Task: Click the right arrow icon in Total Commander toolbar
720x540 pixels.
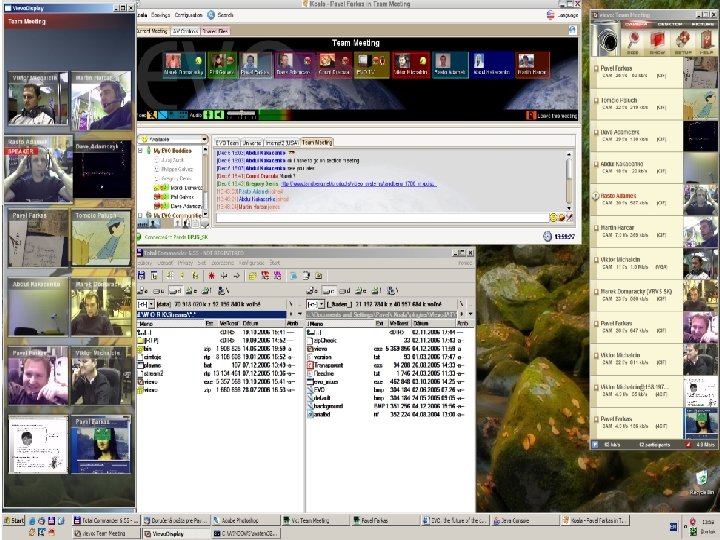Action: [x=236, y=276]
